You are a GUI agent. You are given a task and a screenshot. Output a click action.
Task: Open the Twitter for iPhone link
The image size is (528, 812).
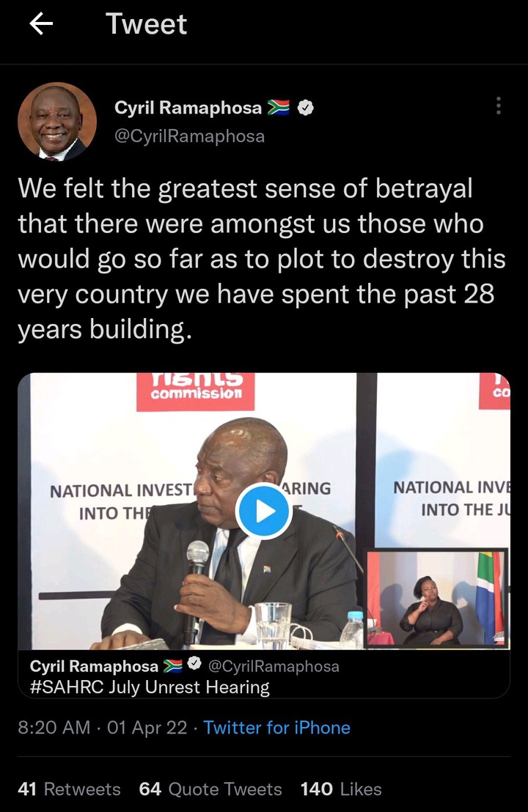point(276,728)
